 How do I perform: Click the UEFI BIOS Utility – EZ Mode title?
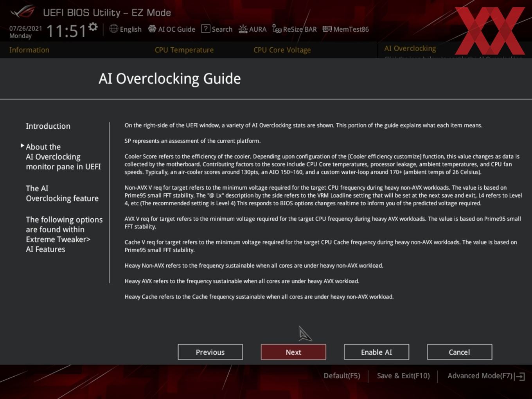tap(107, 13)
